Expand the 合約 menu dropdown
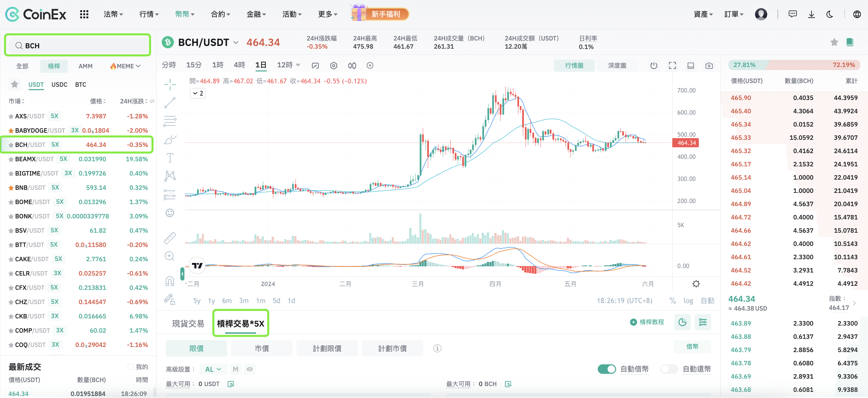Viewport: 868px width, 398px height. 220,14
